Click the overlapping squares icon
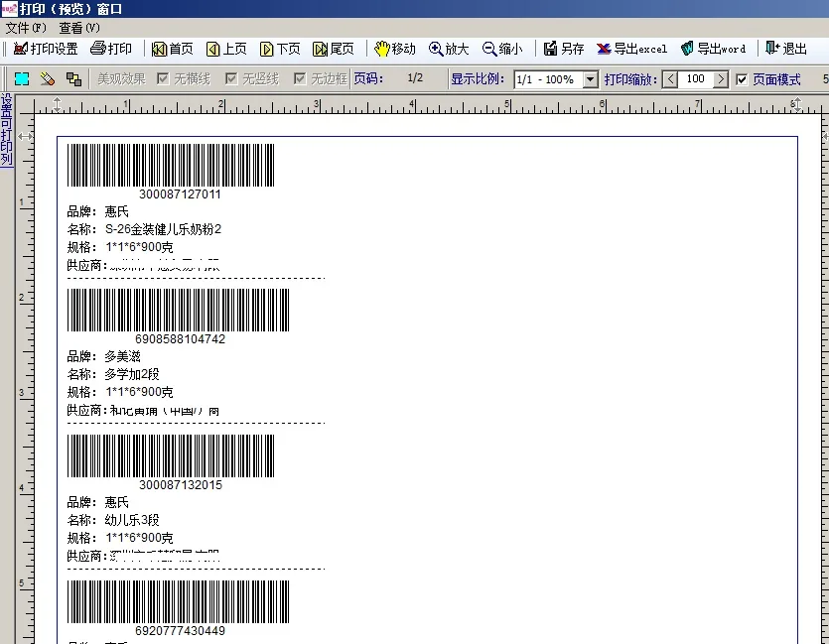This screenshot has height=644, width=829. tap(73, 79)
